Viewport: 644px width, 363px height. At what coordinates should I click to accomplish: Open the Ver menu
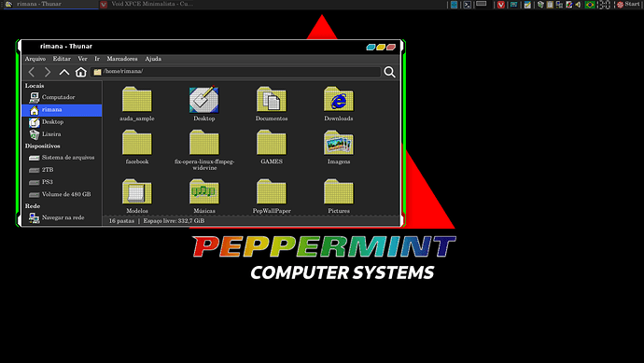(x=82, y=59)
